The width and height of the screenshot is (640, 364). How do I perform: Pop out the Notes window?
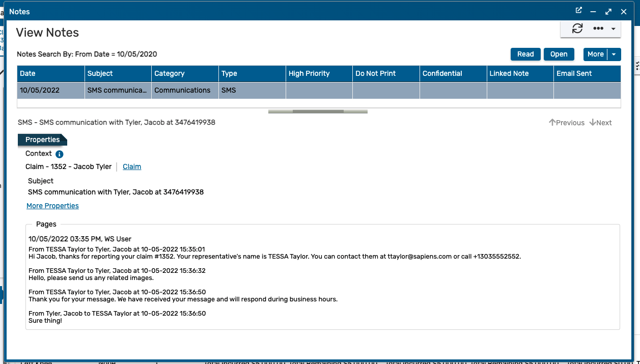(x=578, y=10)
